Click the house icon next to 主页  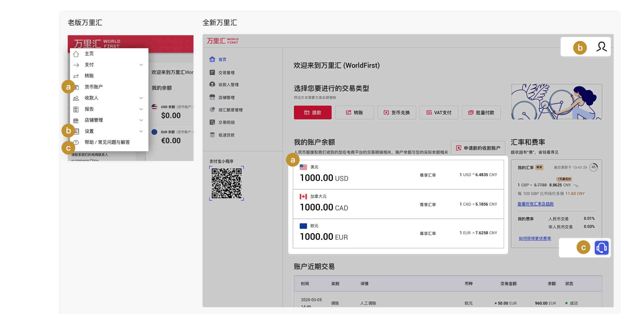click(76, 54)
